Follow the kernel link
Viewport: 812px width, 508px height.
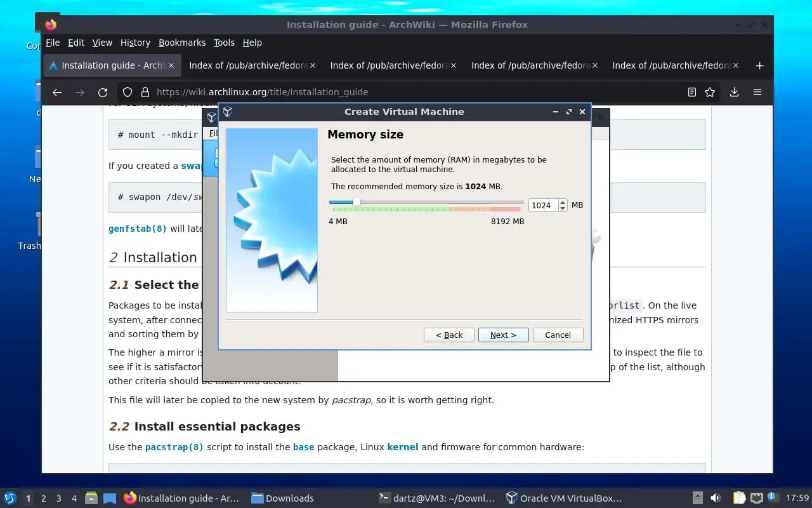403,447
